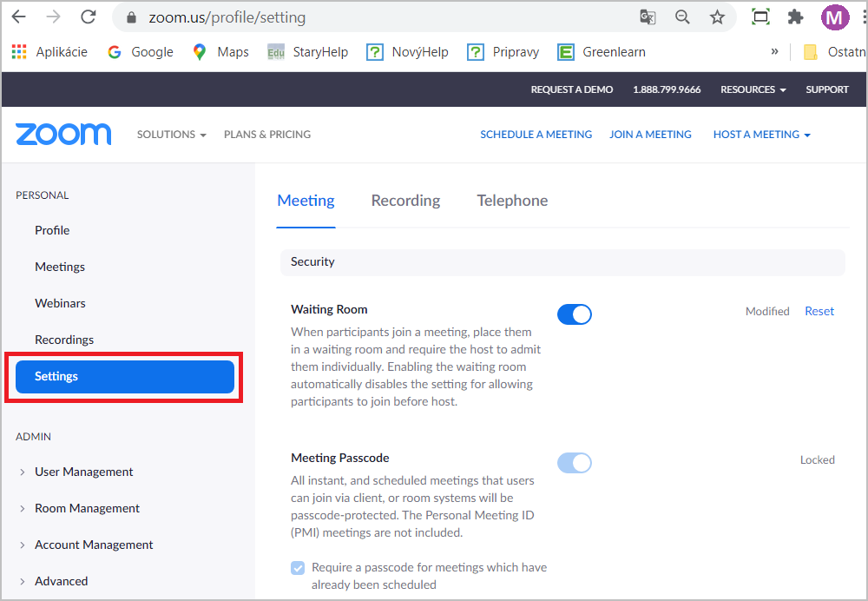Open the extensions puzzle-piece icon
Image resolution: width=868 pixels, height=601 pixels.
(x=795, y=17)
